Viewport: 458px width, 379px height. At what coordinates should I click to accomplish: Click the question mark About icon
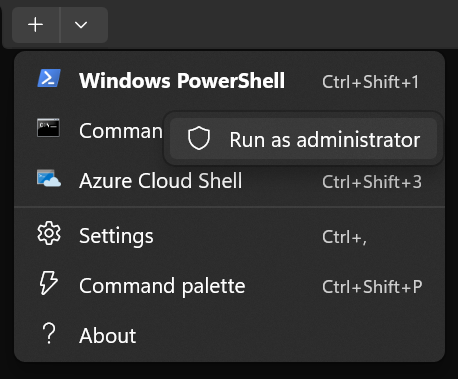[x=49, y=333]
